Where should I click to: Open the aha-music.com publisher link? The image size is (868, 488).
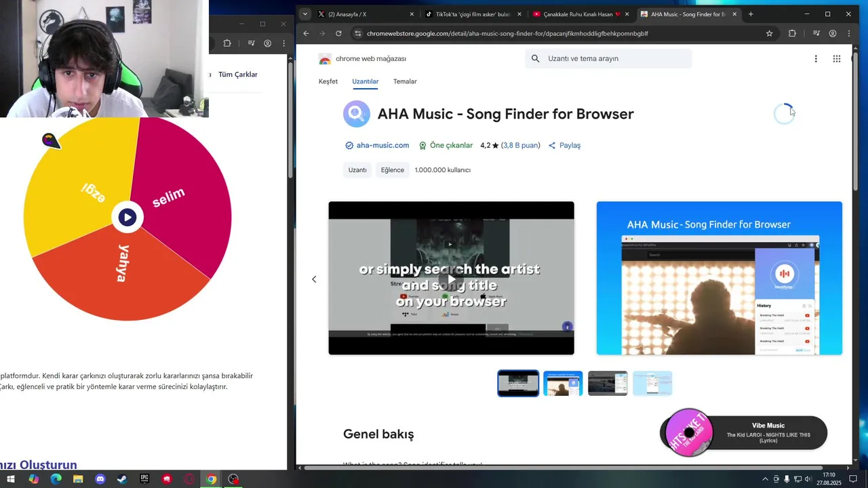[382, 146]
